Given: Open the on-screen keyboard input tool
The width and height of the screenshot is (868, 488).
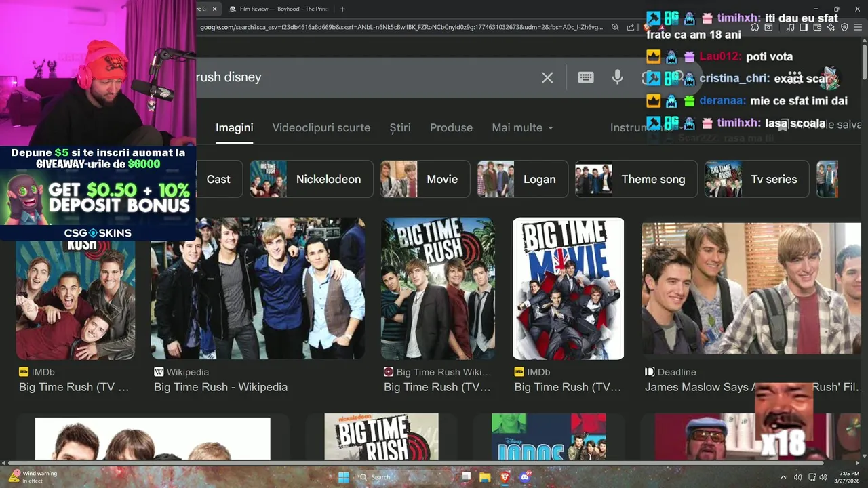Looking at the screenshot, I should point(586,77).
